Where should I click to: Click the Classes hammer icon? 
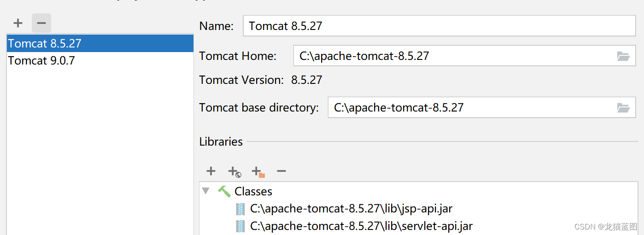224,191
